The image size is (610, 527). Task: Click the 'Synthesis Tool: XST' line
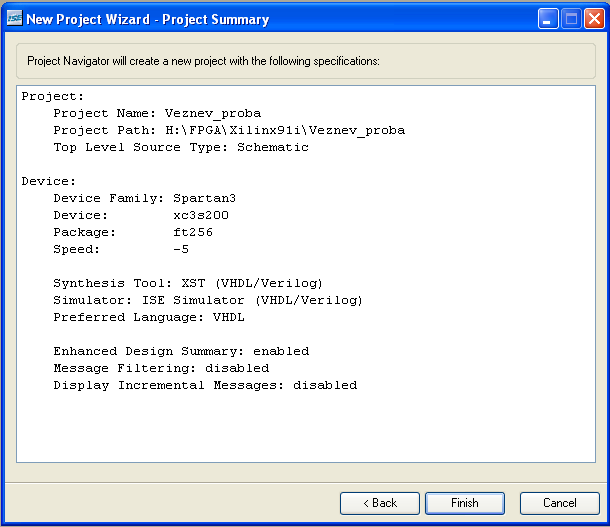coord(188,283)
